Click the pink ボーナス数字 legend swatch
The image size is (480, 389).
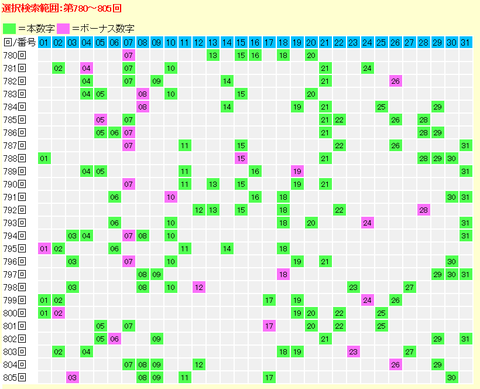[63, 28]
